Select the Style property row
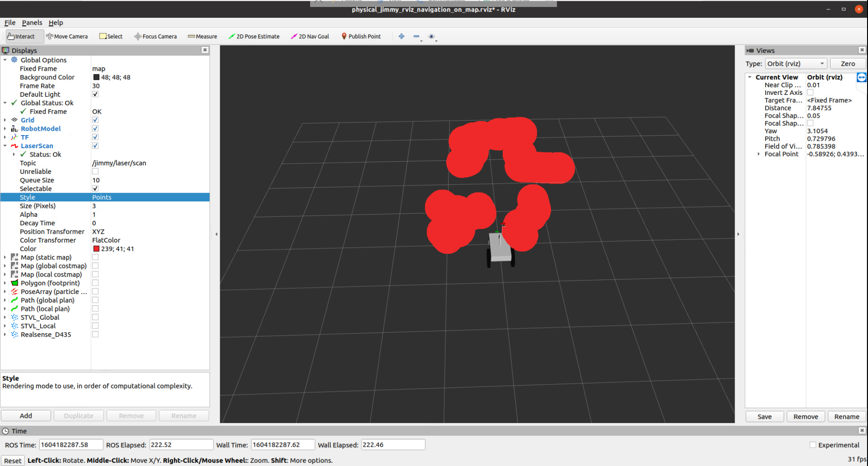Viewport: 868px width, 466px height. pyautogui.click(x=105, y=197)
